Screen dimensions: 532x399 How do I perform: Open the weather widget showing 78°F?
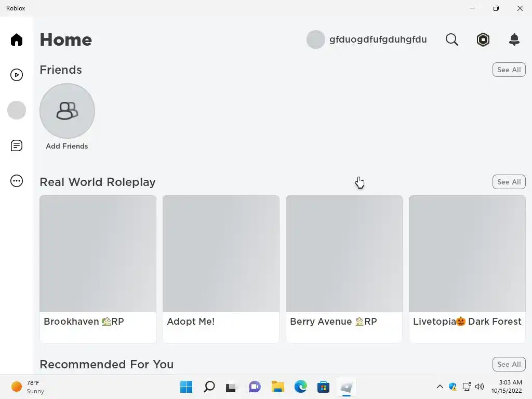(x=28, y=387)
